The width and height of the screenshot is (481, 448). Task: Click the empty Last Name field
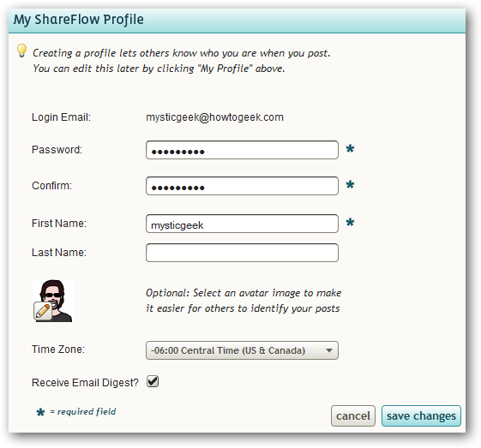pyautogui.click(x=242, y=253)
